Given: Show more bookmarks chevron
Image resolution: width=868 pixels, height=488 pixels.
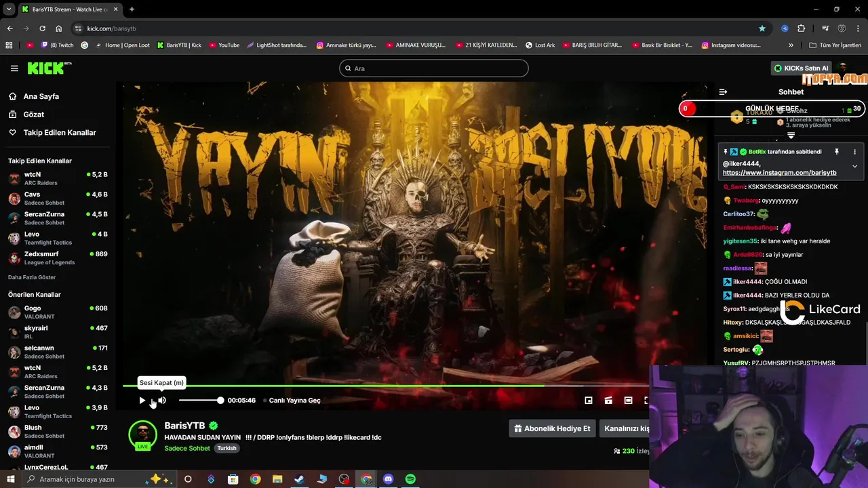Looking at the screenshot, I should [791, 45].
